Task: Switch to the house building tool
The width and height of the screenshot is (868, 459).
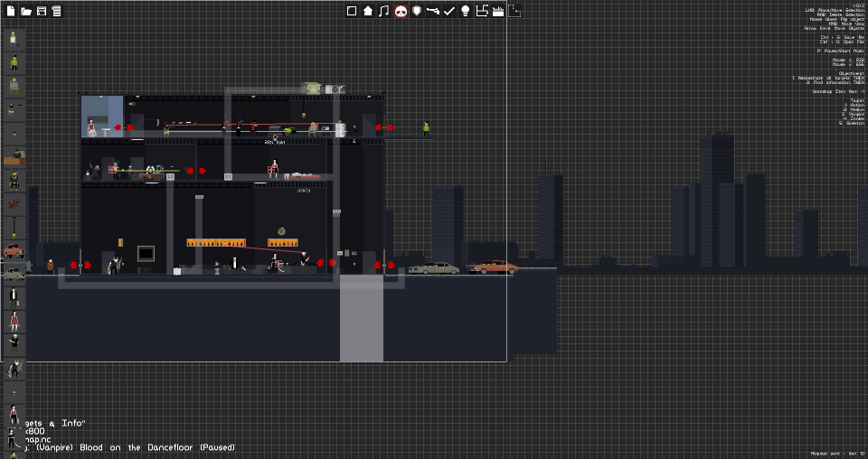Action: (x=368, y=11)
